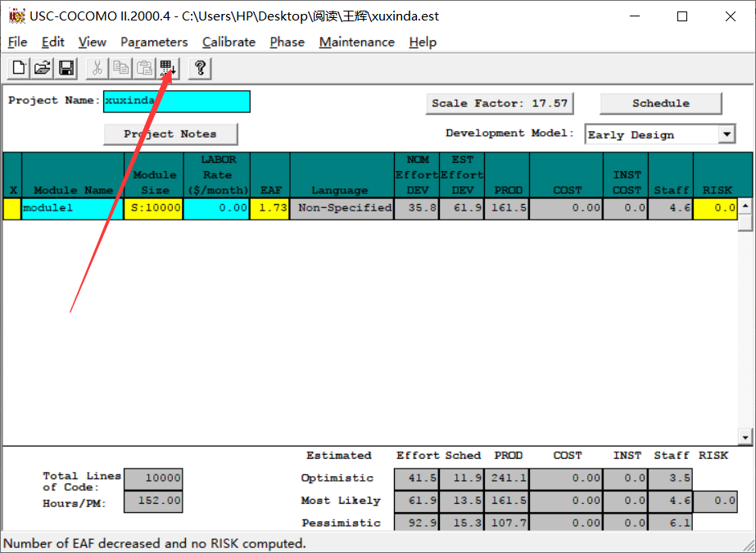Open the File menu

[x=17, y=42]
